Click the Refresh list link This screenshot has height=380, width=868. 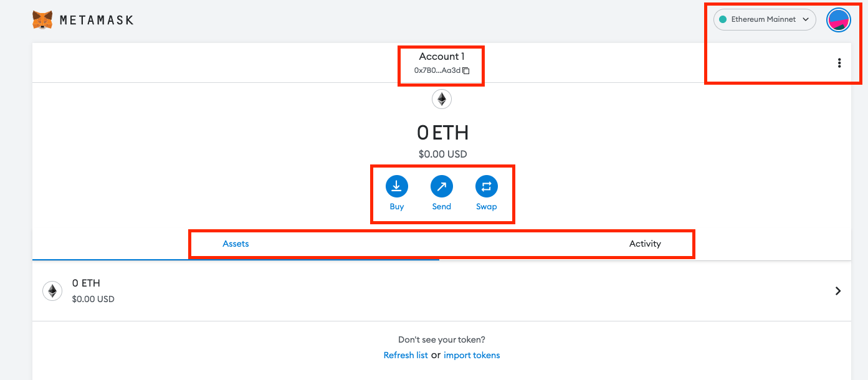pos(406,355)
